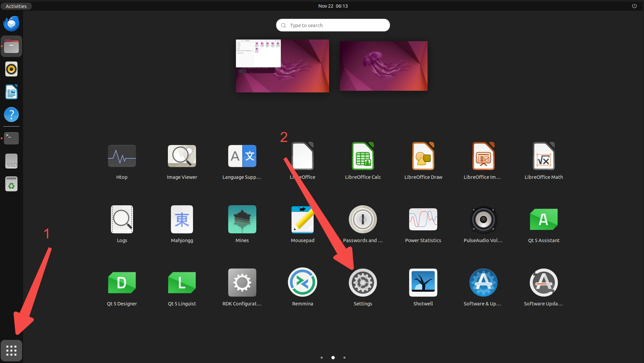Screen dimensions: 644x363
Task: Open the LibreOffice start center icon
Action: (303, 156)
